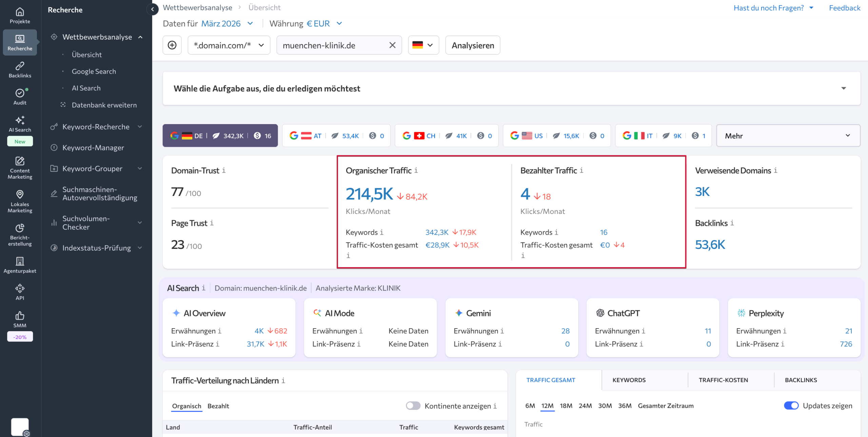
Task: Select the Bezahlt traffic tab
Action: [218, 406]
